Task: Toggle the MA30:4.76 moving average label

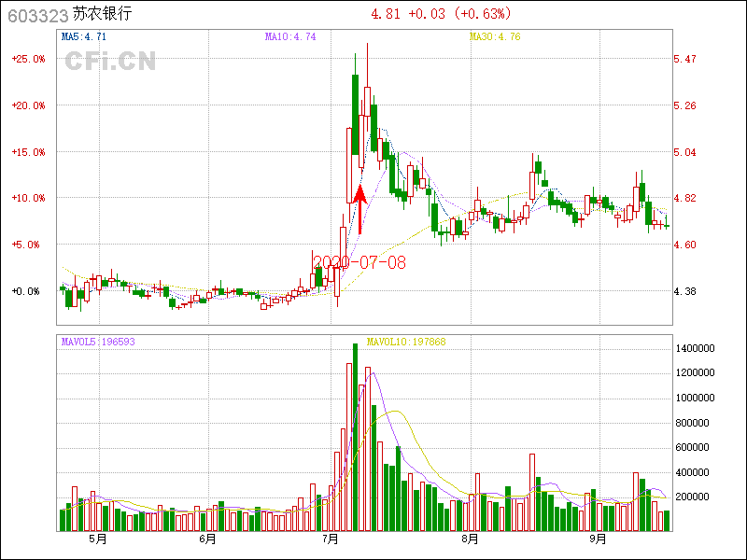Action: (x=494, y=37)
